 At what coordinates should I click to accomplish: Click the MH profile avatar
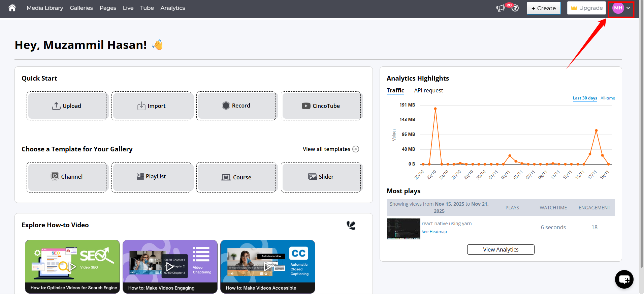click(x=618, y=8)
